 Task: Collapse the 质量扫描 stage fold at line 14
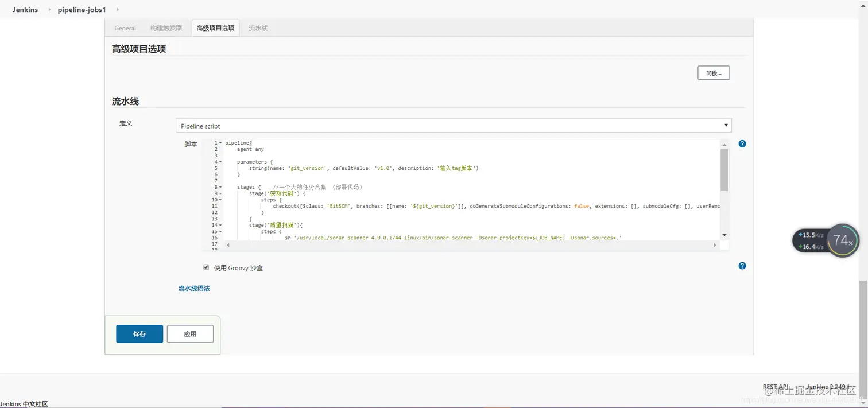tap(220, 225)
